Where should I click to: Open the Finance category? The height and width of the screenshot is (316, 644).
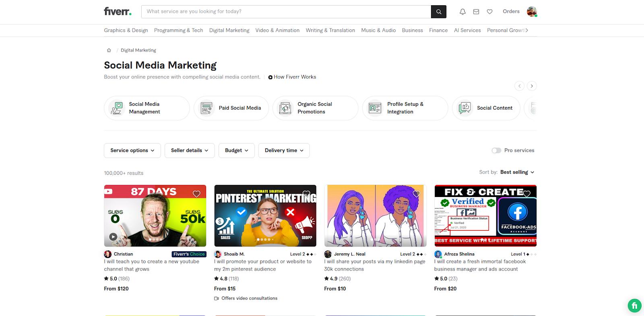(x=438, y=30)
